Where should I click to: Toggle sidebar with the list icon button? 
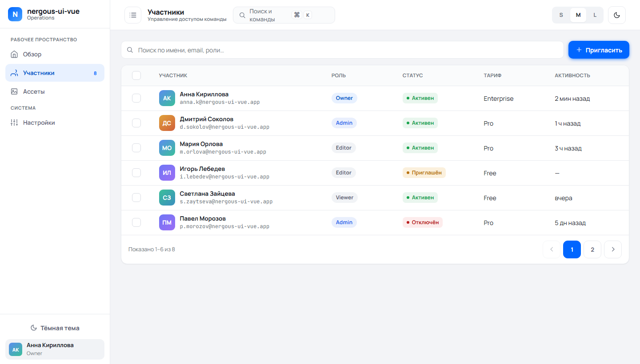(133, 15)
